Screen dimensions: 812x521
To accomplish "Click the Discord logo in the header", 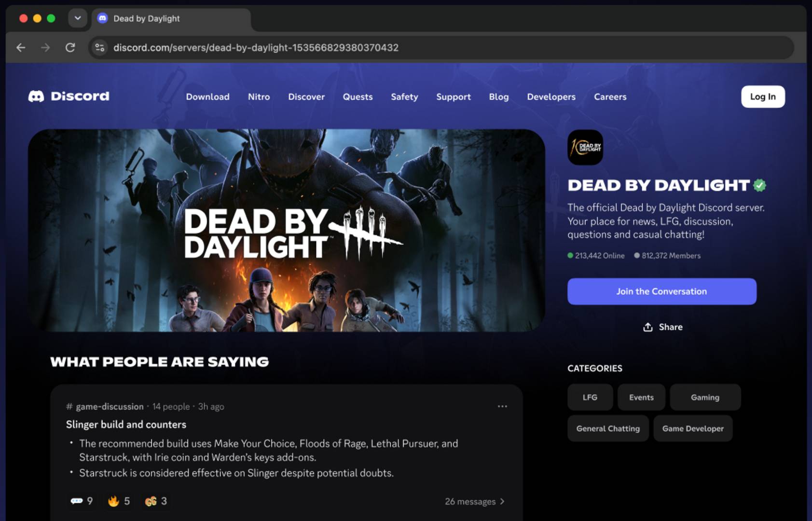I will [69, 96].
